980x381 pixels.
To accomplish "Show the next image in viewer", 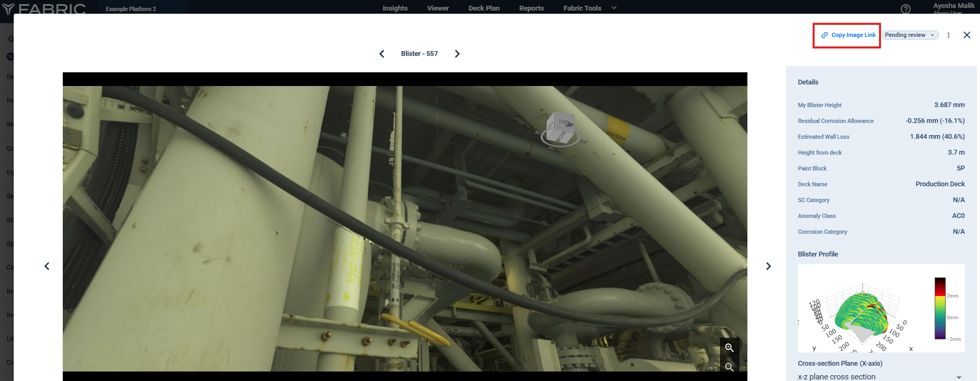I will point(768,266).
